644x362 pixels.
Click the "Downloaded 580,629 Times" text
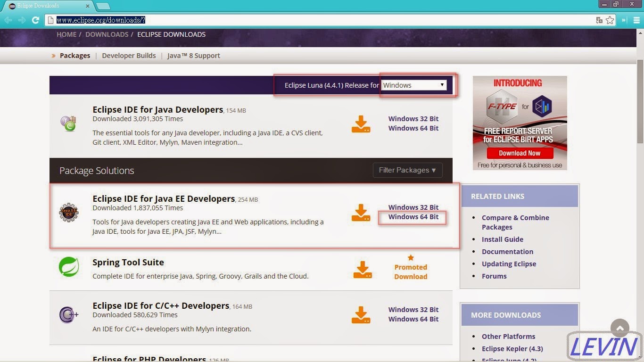[x=135, y=315]
